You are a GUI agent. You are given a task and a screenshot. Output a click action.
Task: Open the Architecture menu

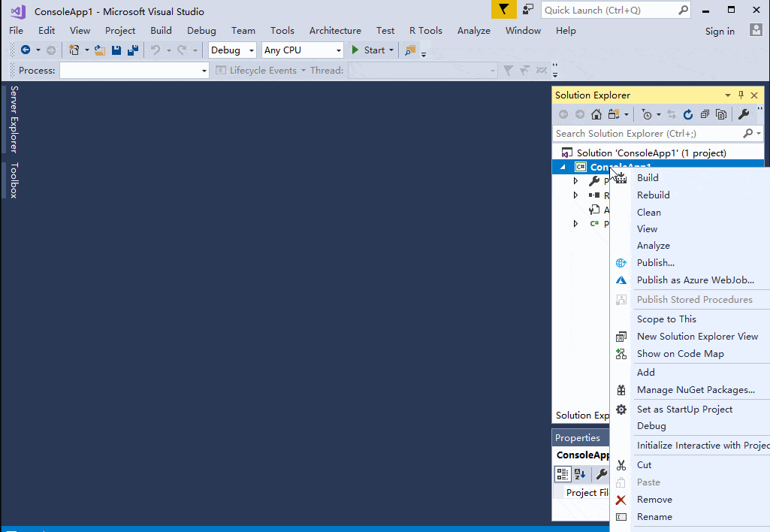coord(335,31)
